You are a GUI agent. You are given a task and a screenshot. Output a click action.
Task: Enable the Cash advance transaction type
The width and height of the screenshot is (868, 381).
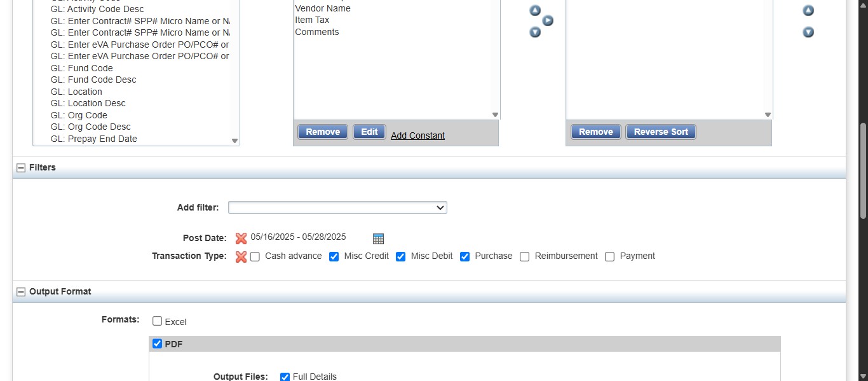click(x=255, y=256)
